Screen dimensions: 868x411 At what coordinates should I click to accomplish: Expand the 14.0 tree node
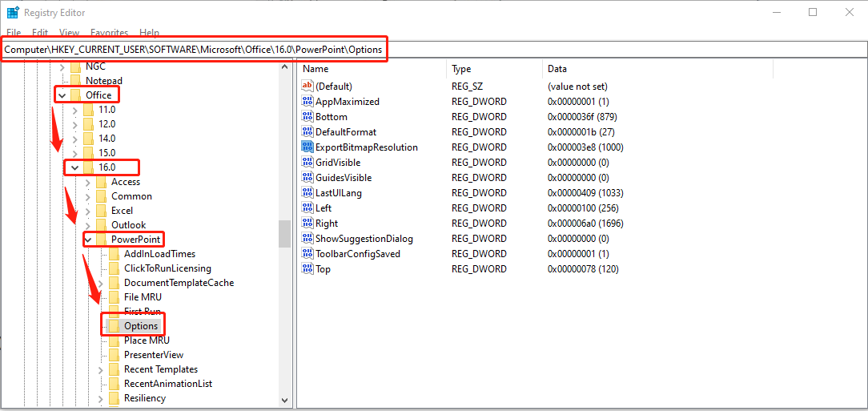click(74, 139)
